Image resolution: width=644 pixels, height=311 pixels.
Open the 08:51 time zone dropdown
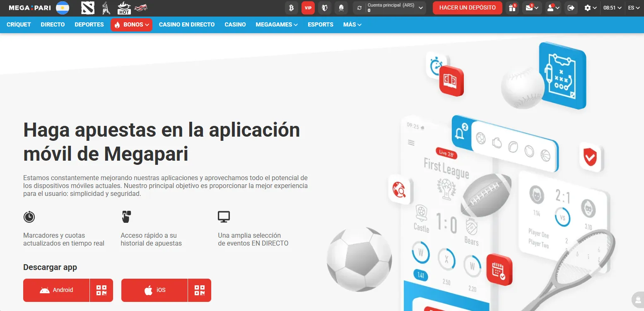[x=612, y=8]
